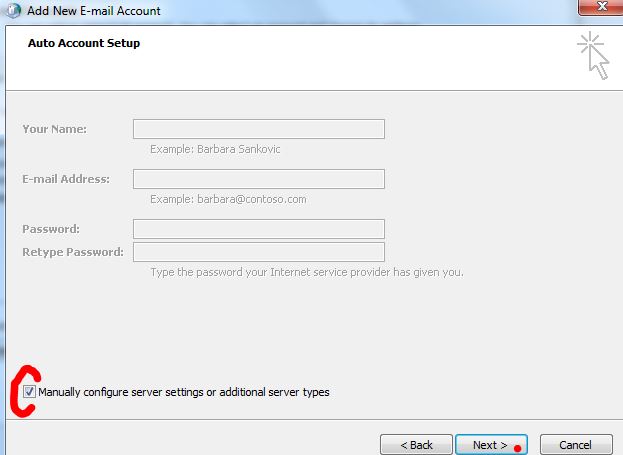
Task: Click the "Your Name:" label
Action: pos(54,129)
